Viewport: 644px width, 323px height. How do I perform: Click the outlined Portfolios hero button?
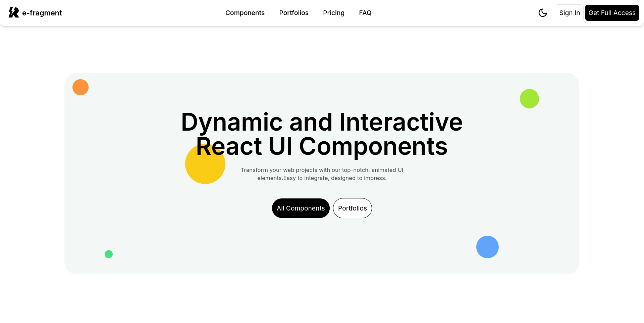(x=353, y=208)
